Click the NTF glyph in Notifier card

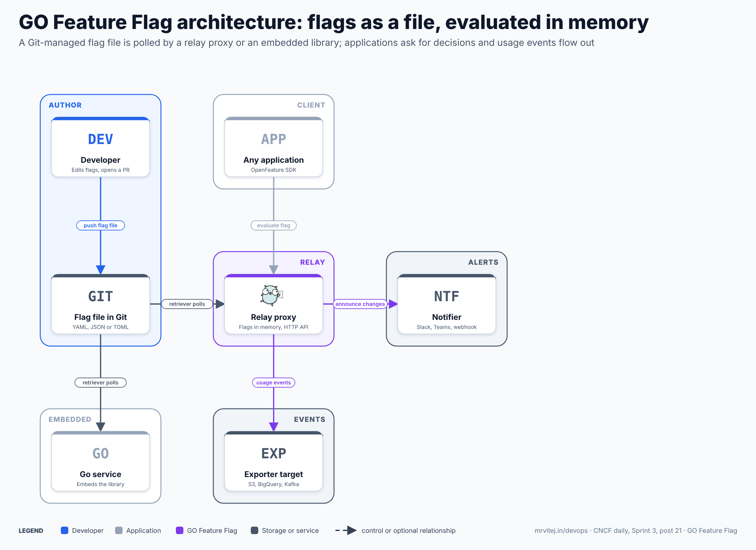click(x=446, y=296)
